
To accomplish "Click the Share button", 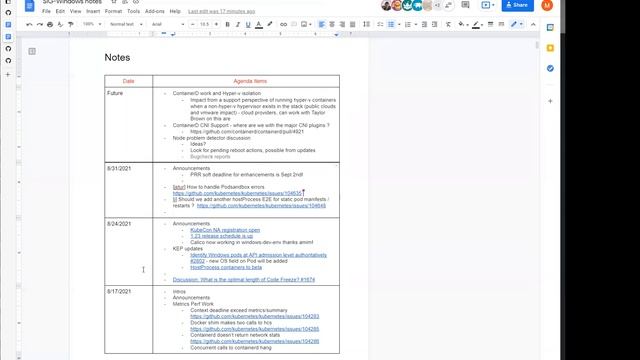I will coord(518,5).
